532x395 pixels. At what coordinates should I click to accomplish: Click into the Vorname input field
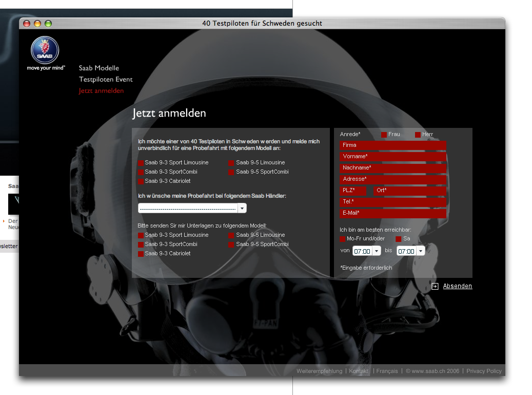coord(392,156)
